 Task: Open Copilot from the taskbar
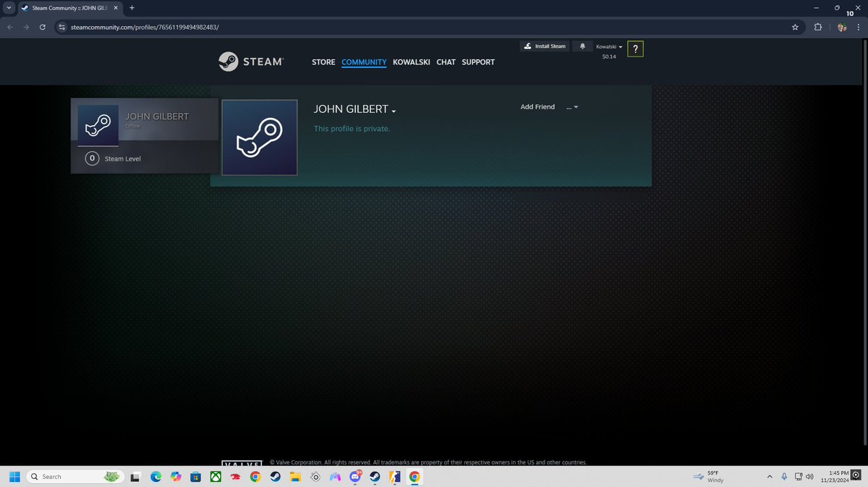click(x=175, y=477)
